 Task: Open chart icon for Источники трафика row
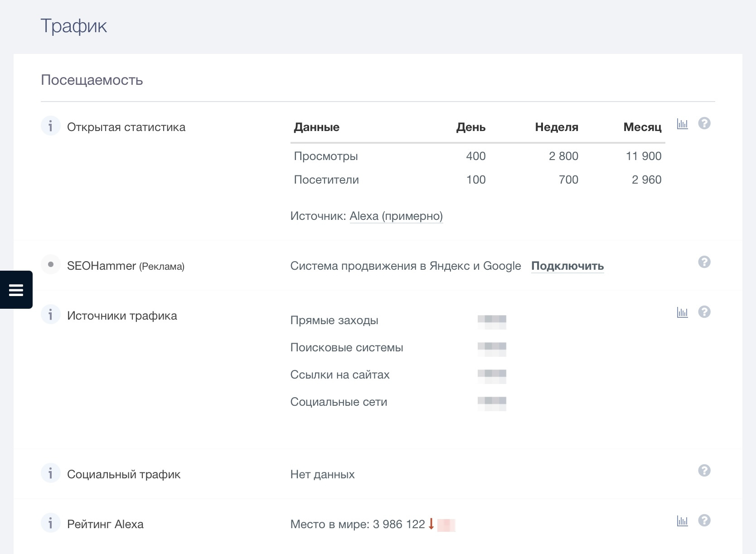pos(682,312)
